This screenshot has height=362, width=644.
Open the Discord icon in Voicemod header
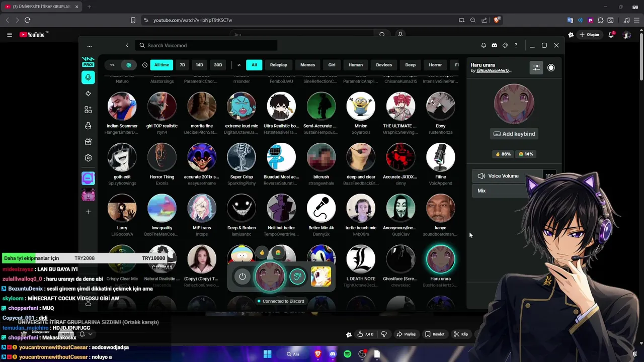494,45
